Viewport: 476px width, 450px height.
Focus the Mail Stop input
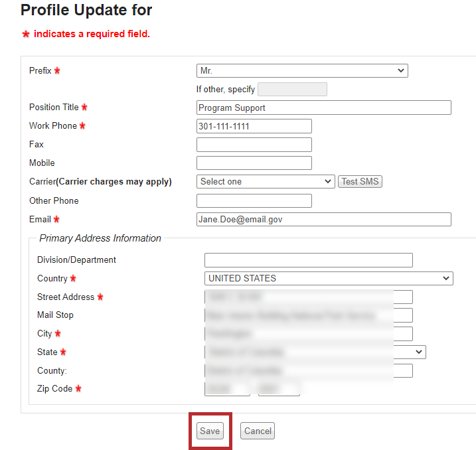(x=308, y=315)
